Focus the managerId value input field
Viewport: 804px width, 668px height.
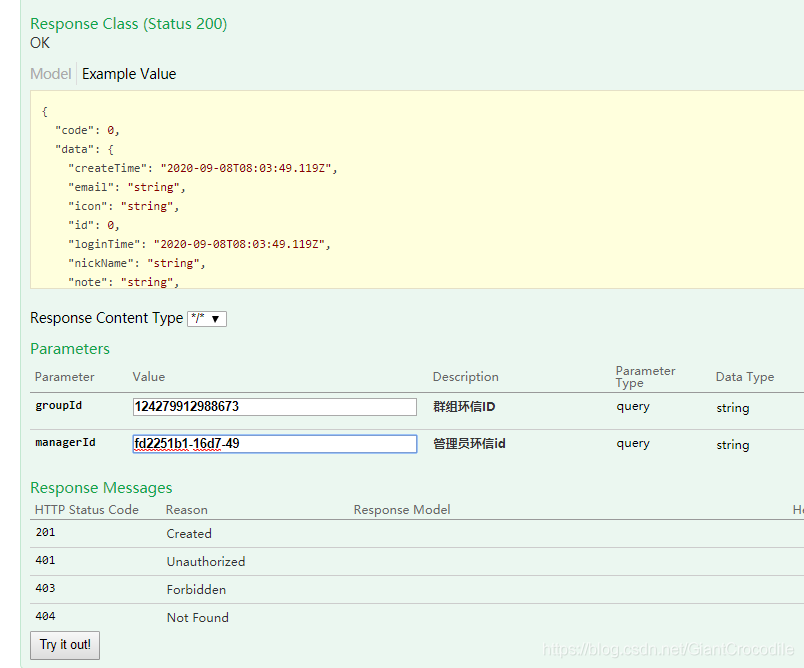pos(274,443)
